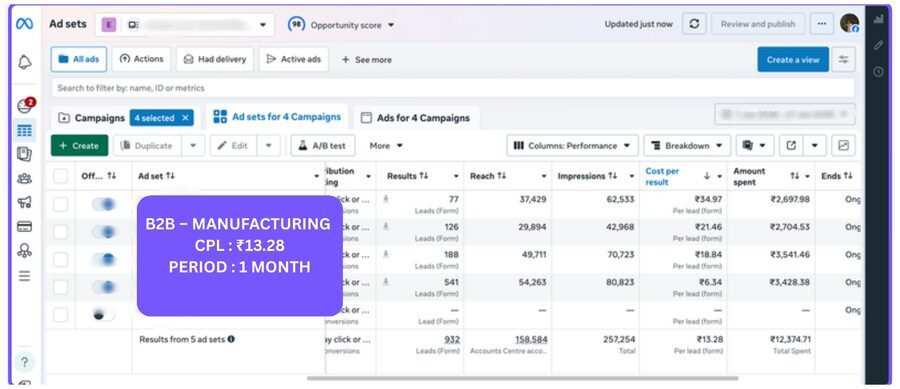Screen dimensions: 900x389
Task: Click the green Create button
Action: point(79,146)
